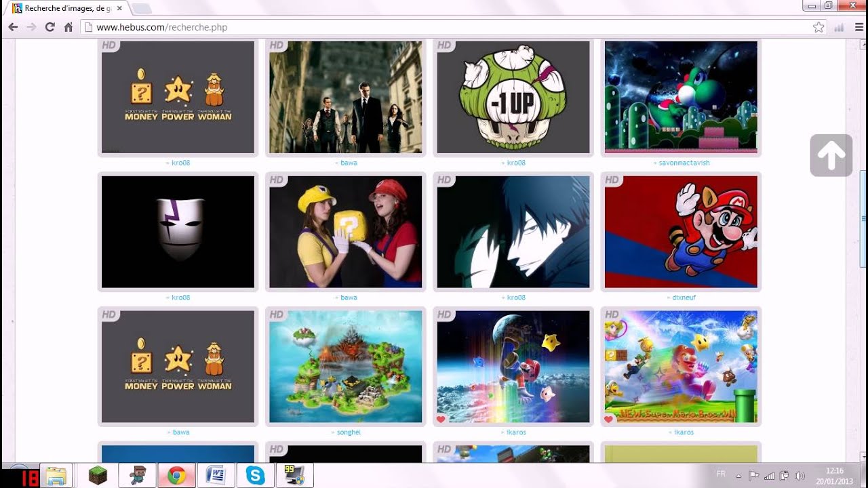Open kro08 link under the anime profile image
868x488 pixels.
(516, 298)
